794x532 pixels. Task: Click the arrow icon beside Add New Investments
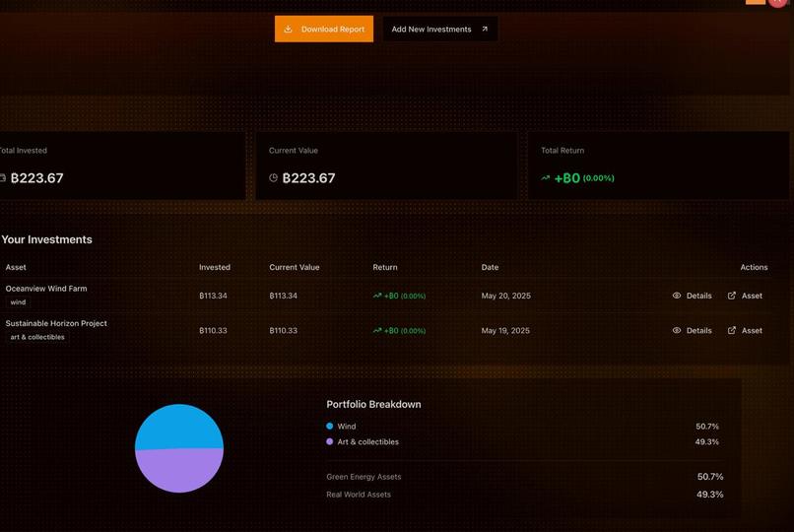(x=485, y=29)
